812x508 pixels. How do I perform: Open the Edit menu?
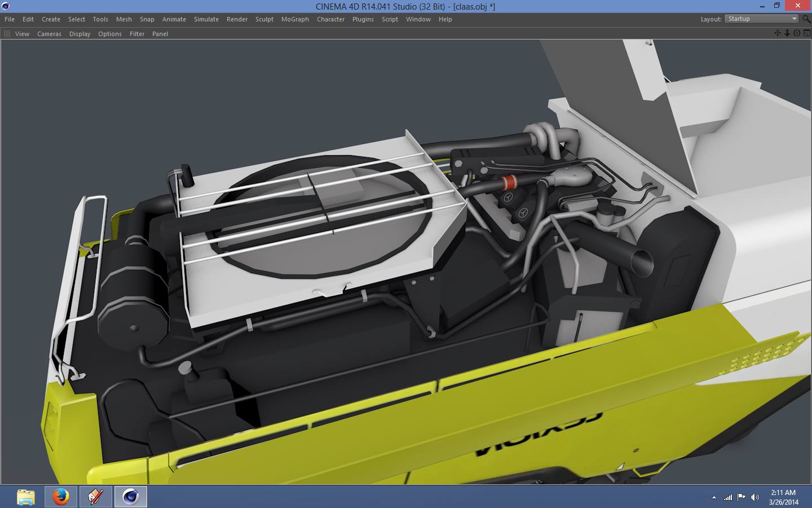click(28, 19)
